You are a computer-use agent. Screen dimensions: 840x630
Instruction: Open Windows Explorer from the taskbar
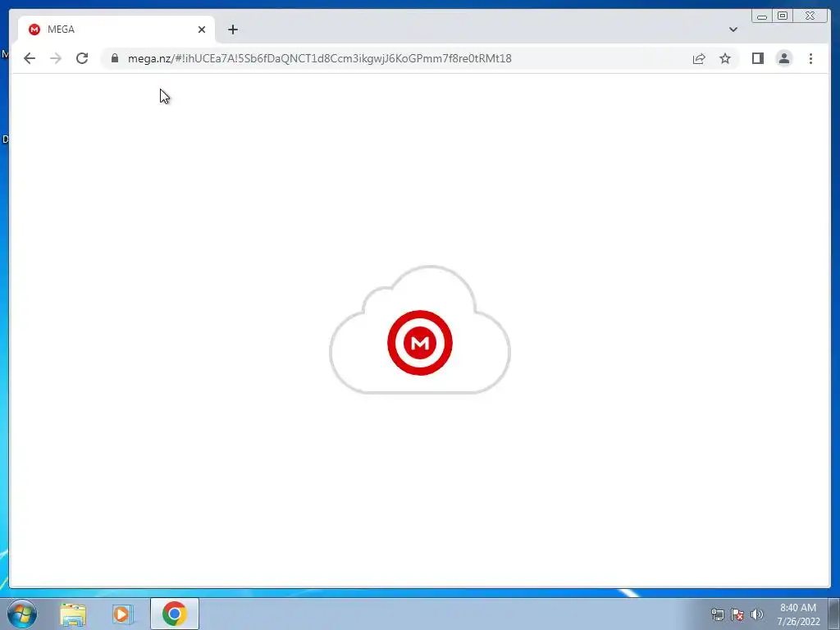click(73, 614)
